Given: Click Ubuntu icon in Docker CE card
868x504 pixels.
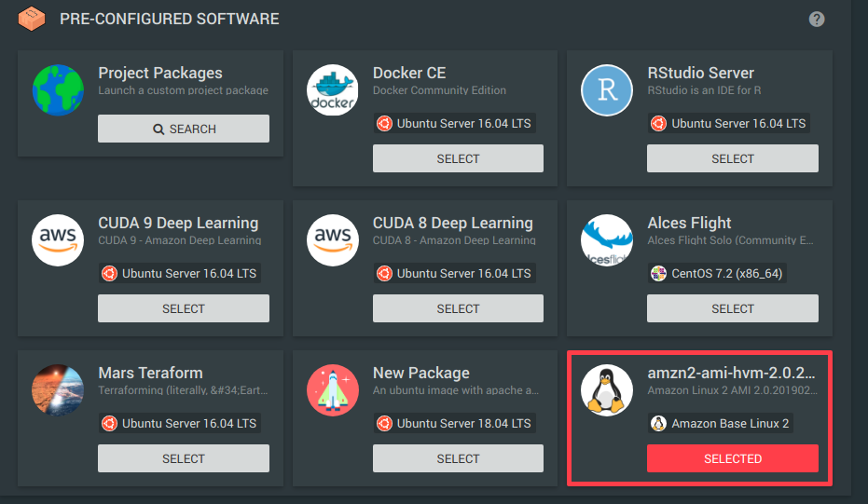Looking at the screenshot, I should click(384, 123).
